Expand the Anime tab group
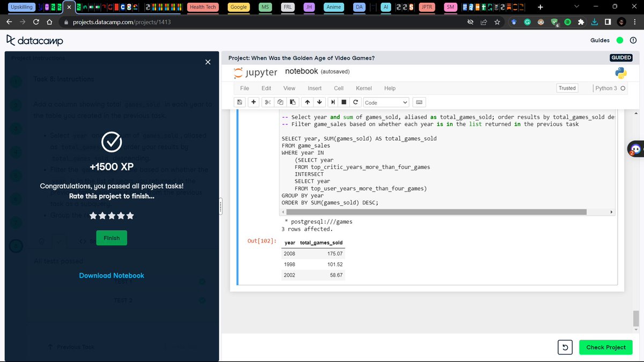The image size is (644, 362). 334,7
